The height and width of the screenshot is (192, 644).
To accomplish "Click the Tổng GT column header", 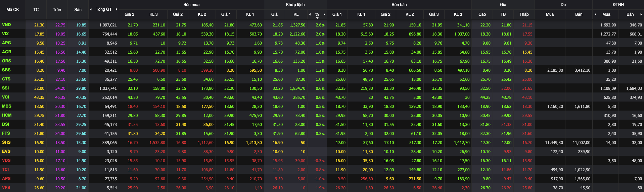I will (x=103, y=9).
